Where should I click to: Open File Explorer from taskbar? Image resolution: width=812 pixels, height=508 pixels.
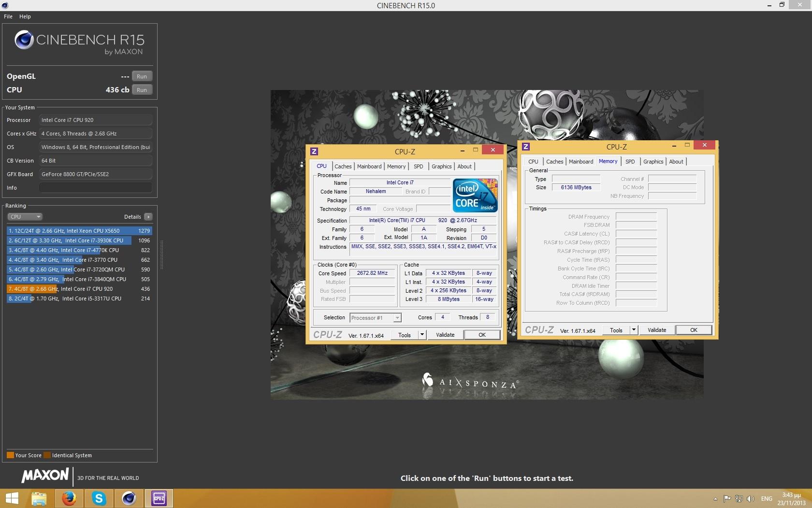[x=39, y=498]
